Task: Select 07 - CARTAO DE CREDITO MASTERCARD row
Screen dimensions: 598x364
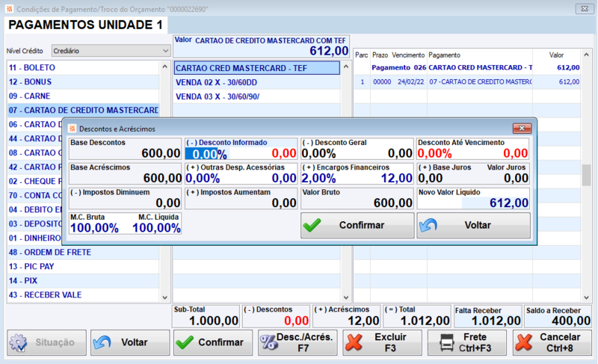Action: point(83,110)
